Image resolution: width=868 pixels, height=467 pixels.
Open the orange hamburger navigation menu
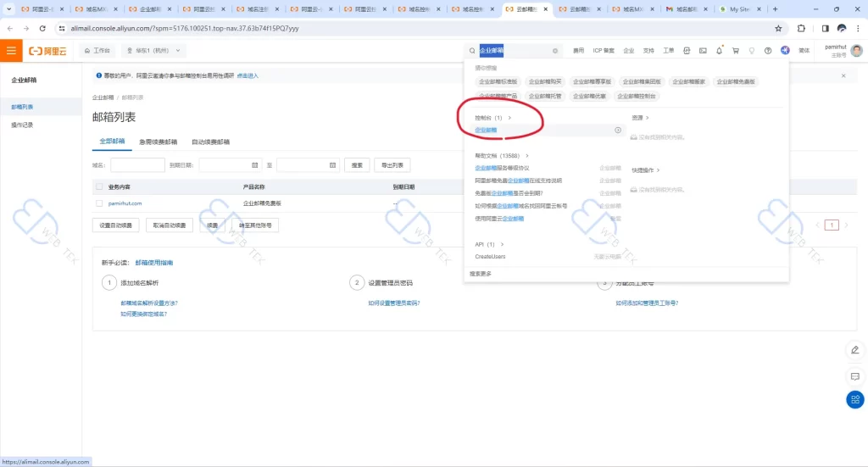pos(11,51)
